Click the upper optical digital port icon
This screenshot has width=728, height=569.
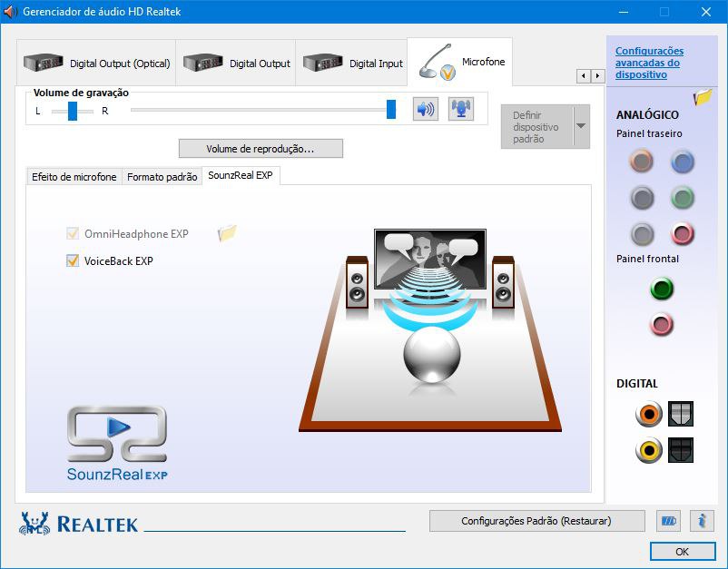coord(681,414)
